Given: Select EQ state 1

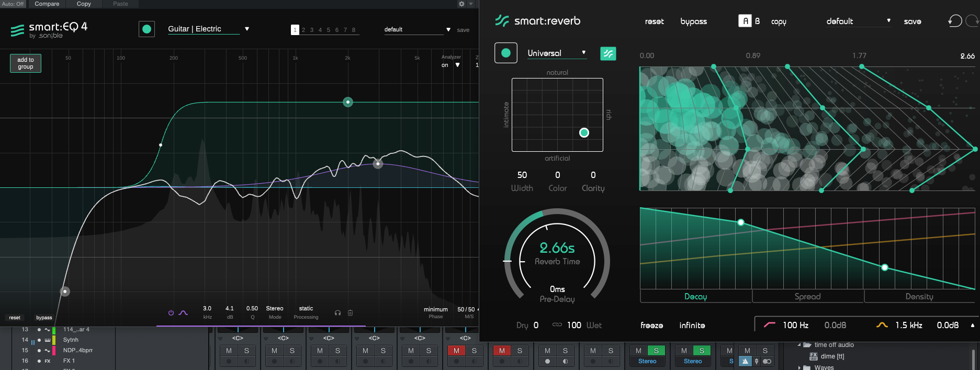Looking at the screenshot, I should [295, 30].
